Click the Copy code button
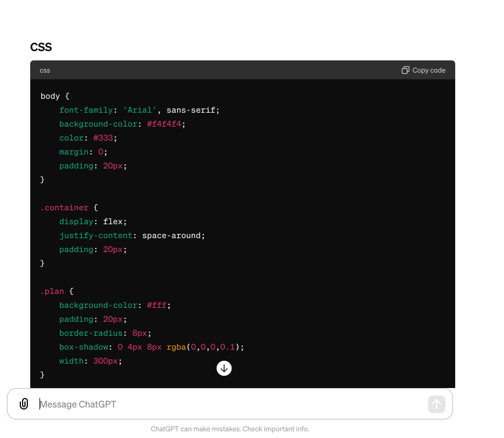The width and height of the screenshot is (504, 438). [423, 70]
